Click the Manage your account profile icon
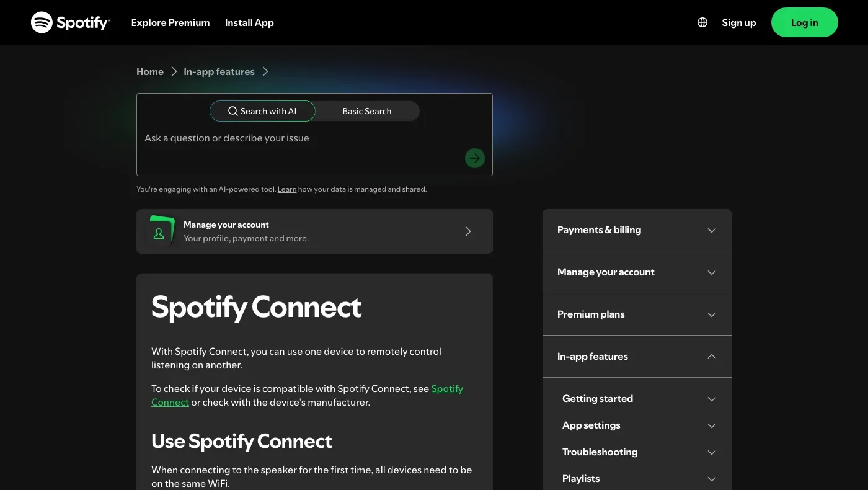Viewport: 868px width, 490px height. (x=159, y=231)
